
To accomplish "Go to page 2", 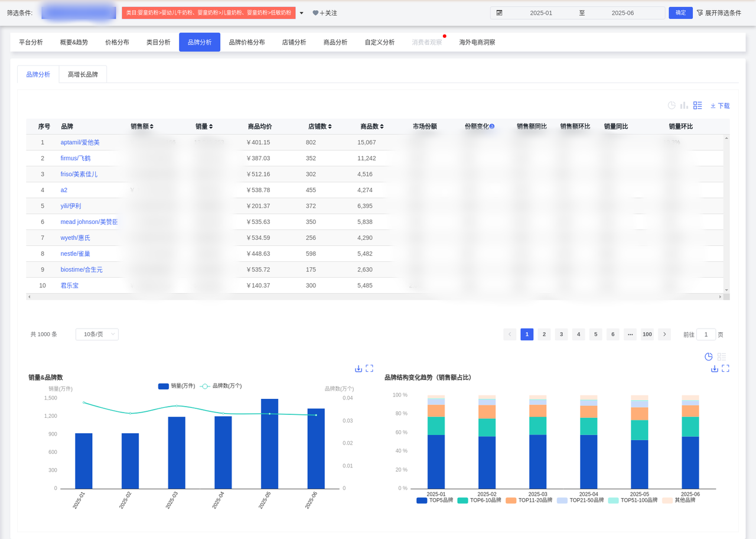I will 544,335.
